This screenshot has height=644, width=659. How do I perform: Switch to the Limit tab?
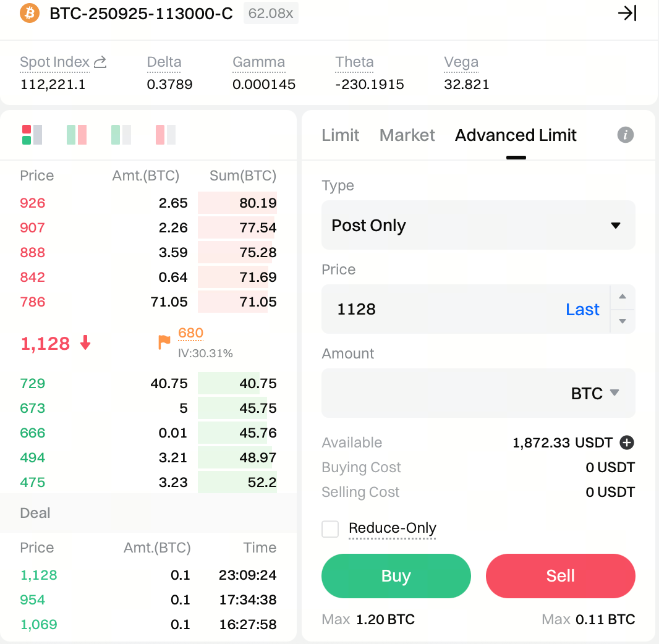point(340,135)
